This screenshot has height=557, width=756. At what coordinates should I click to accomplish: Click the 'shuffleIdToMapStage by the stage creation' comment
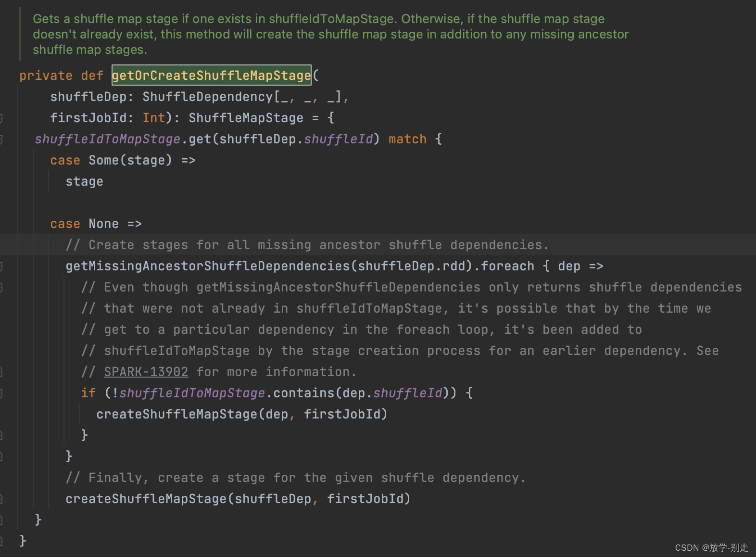(400, 351)
